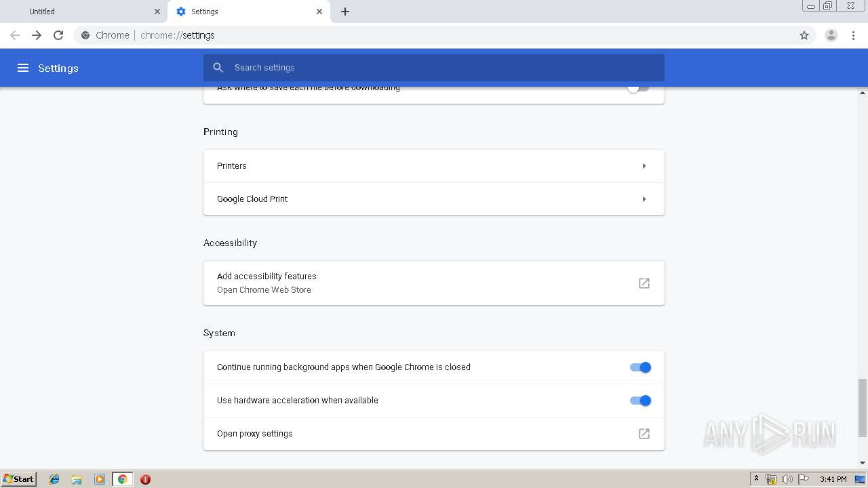
Task: Launch Internet Explorer from taskbar
Action: tap(54, 479)
